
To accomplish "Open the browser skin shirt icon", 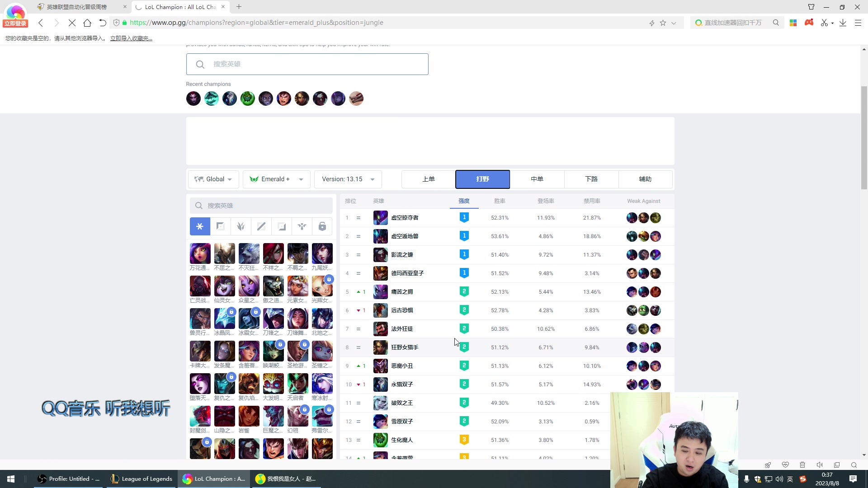I will 811,7.
